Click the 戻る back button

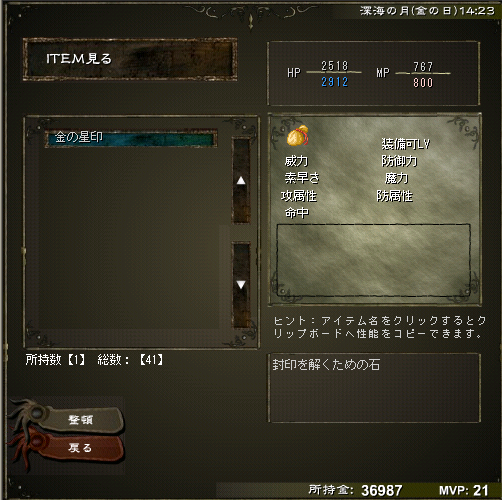[82, 448]
